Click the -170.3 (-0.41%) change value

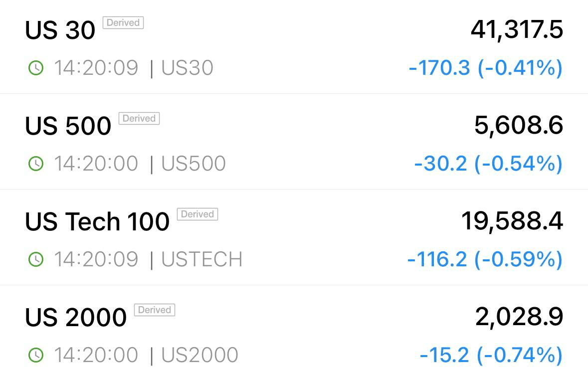pyautogui.click(x=486, y=68)
